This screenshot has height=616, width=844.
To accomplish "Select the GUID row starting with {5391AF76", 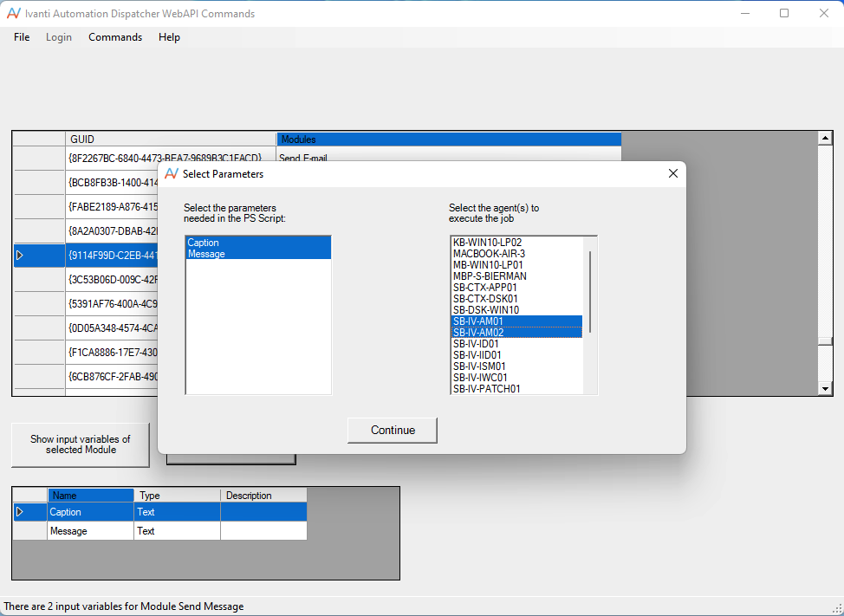I will (x=112, y=304).
